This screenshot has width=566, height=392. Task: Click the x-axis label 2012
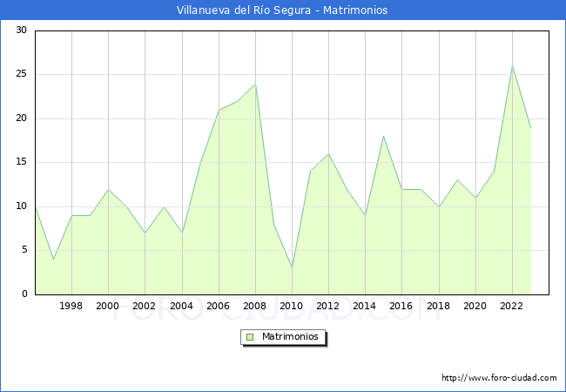click(327, 306)
